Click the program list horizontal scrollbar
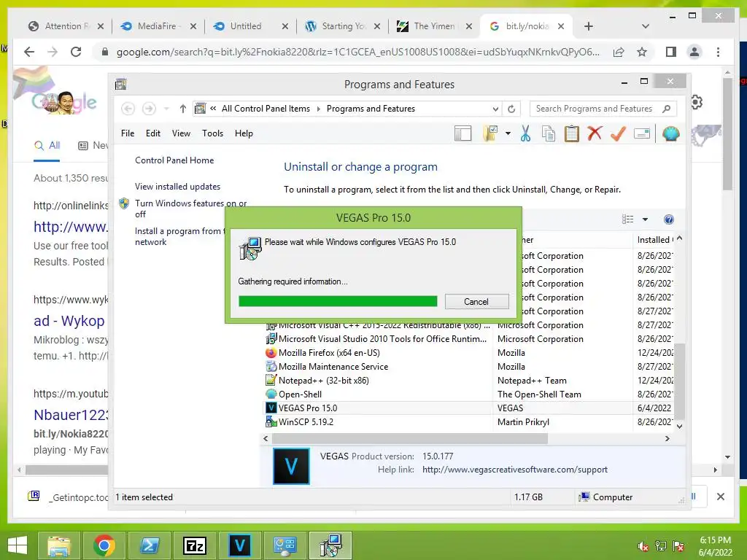 click(410, 438)
